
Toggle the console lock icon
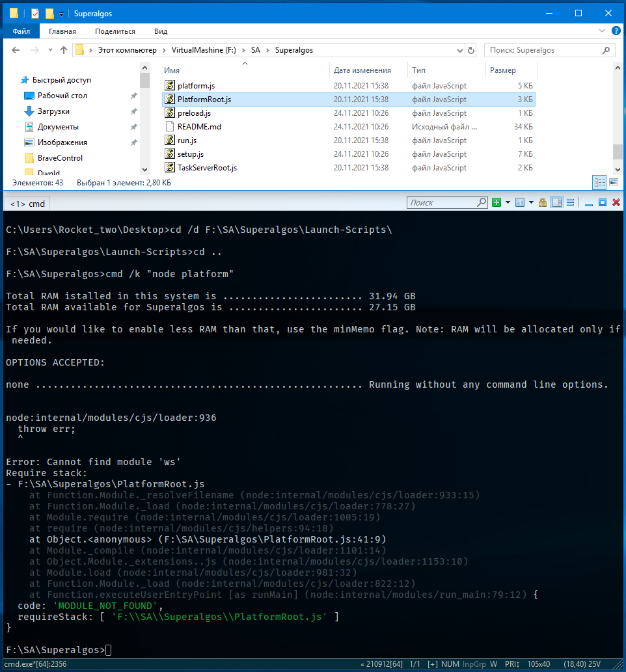[543, 203]
